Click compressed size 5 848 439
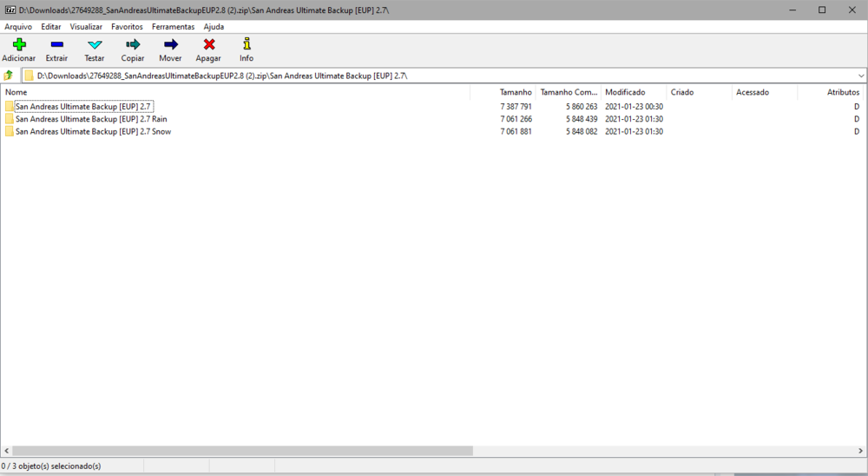The width and height of the screenshot is (868, 476). tap(582, 119)
